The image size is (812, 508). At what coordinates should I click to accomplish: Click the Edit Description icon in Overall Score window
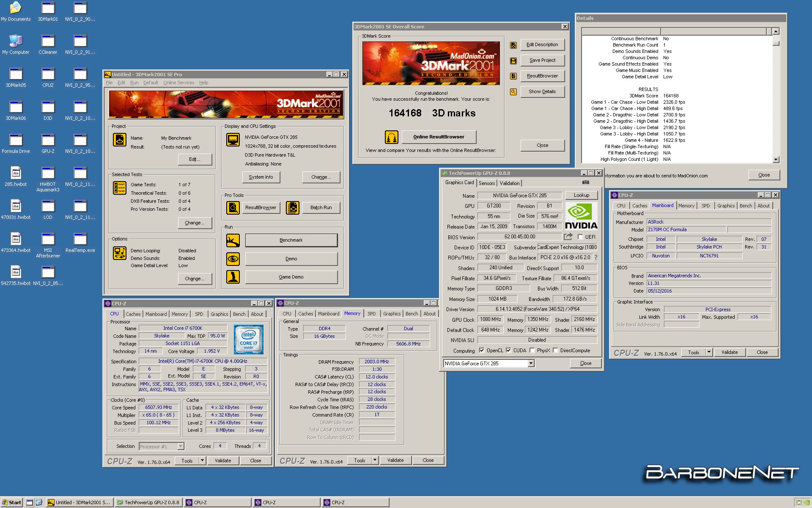pos(513,45)
